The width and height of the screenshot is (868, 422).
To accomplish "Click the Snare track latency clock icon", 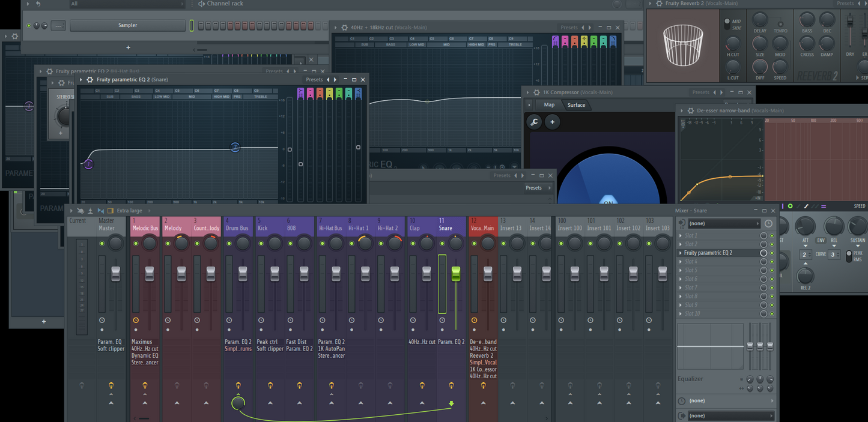I will [442, 321].
